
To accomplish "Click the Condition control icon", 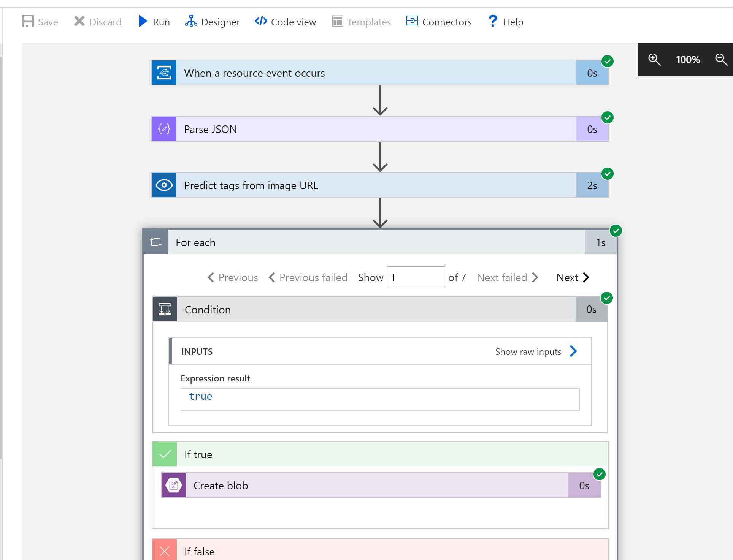I will click(x=165, y=310).
